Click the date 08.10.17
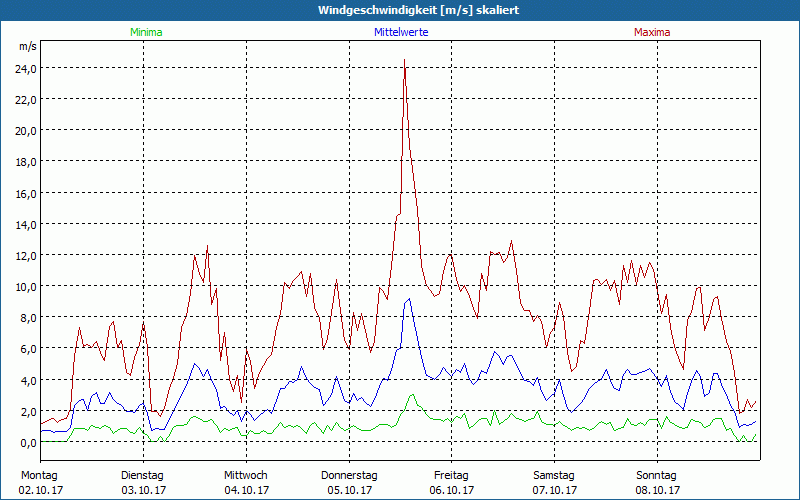The width and height of the screenshot is (800, 500). [658, 490]
